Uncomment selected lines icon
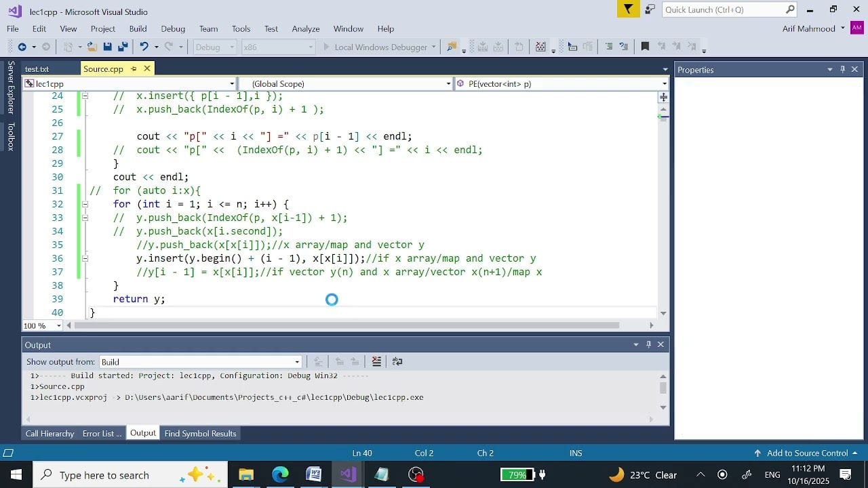 coord(624,47)
